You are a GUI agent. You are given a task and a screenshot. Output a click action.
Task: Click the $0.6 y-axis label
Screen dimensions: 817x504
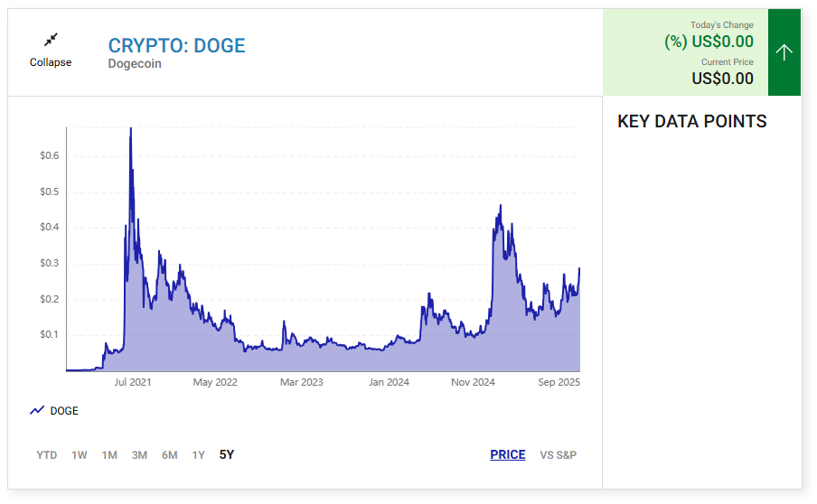coord(50,155)
